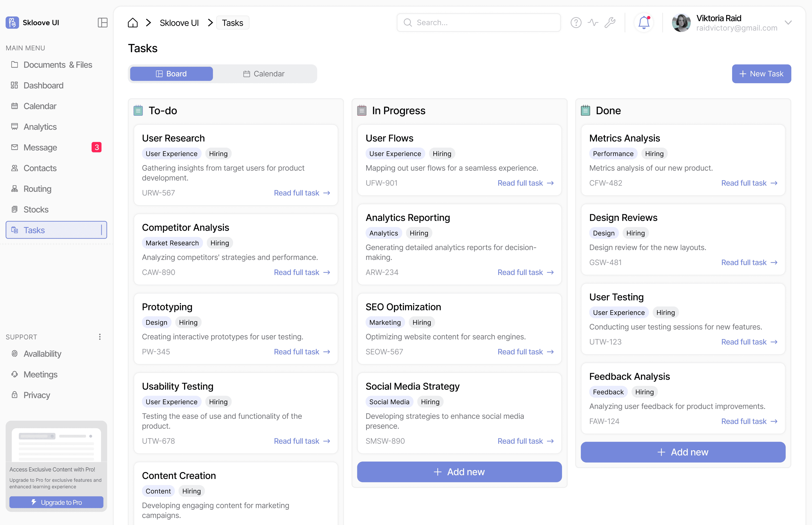Screen dimensions: 812x525
Task: Read full task for SEO Optimization
Action: 526,352
